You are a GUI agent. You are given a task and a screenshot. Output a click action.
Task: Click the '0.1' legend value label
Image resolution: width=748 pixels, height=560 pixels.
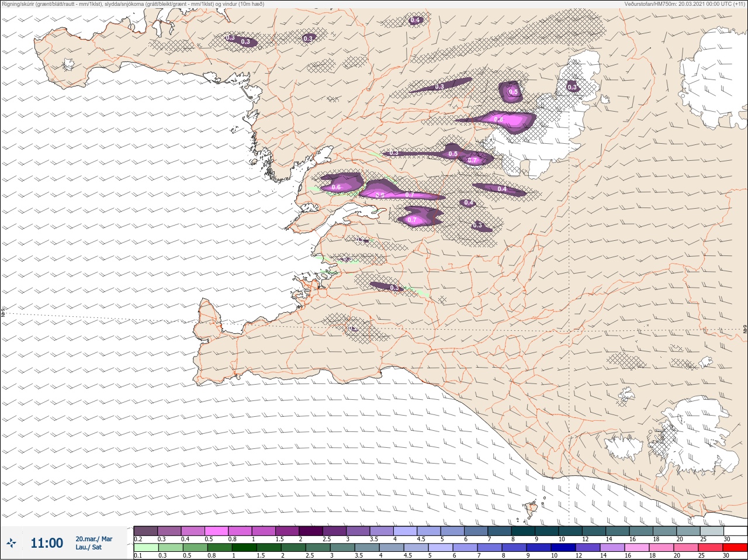pos(138,555)
